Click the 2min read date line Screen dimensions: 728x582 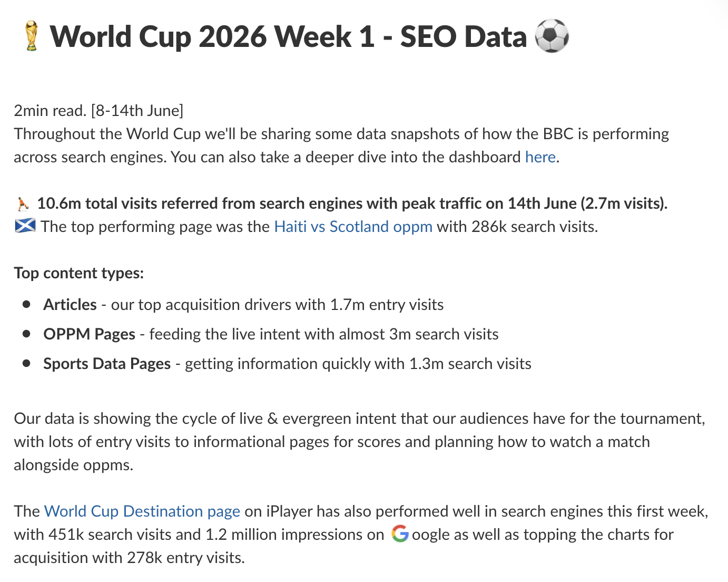click(99, 111)
